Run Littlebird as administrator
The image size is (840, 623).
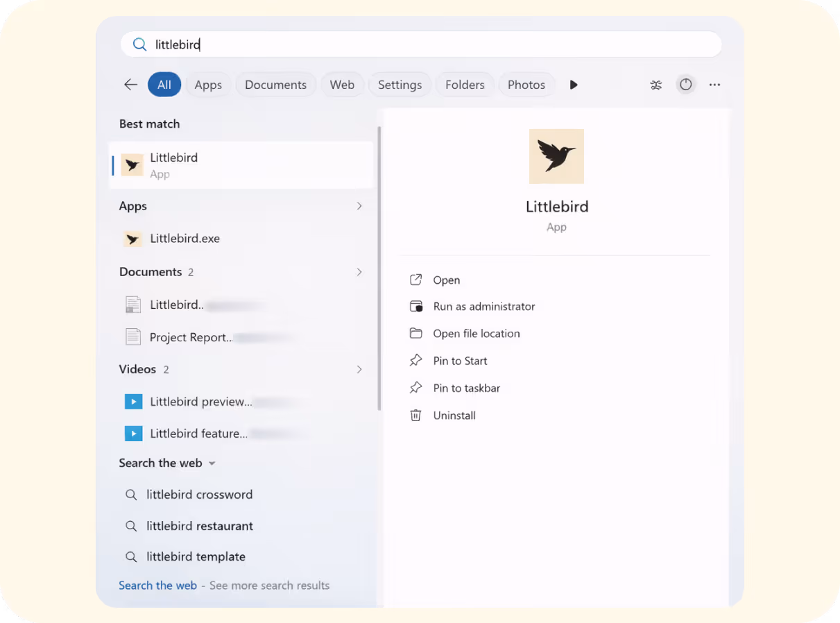click(483, 306)
